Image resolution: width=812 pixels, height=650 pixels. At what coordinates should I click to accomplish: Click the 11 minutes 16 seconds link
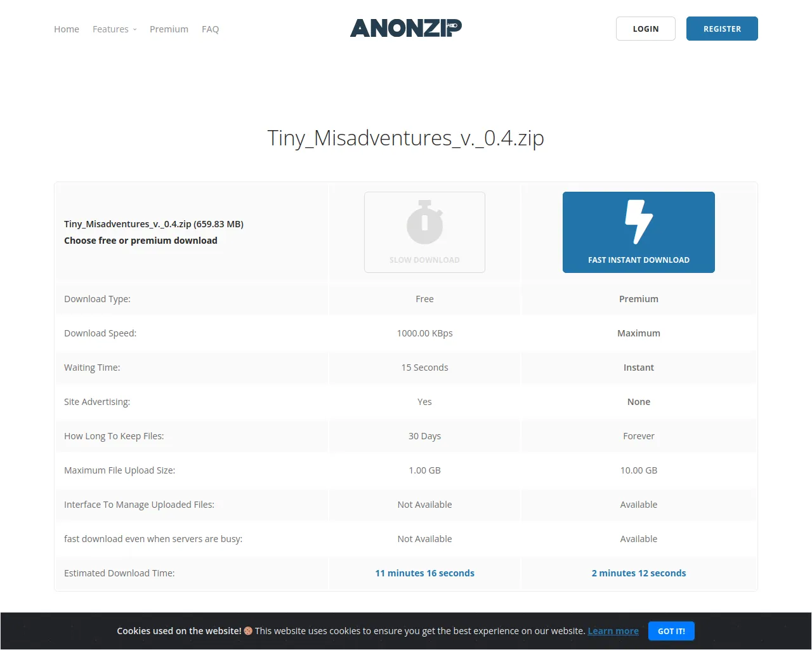tap(424, 573)
